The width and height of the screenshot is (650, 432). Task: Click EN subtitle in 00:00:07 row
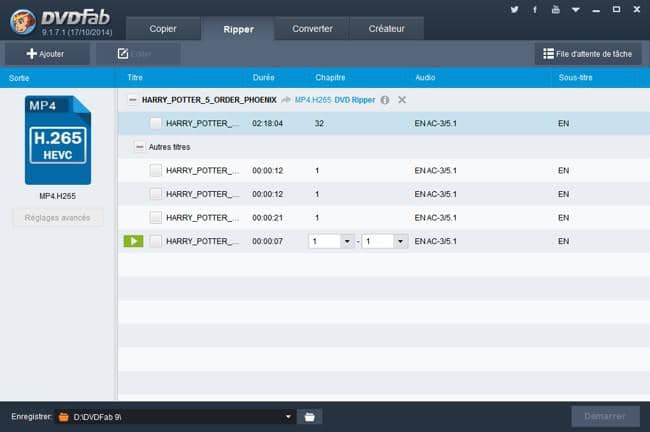pyautogui.click(x=563, y=241)
